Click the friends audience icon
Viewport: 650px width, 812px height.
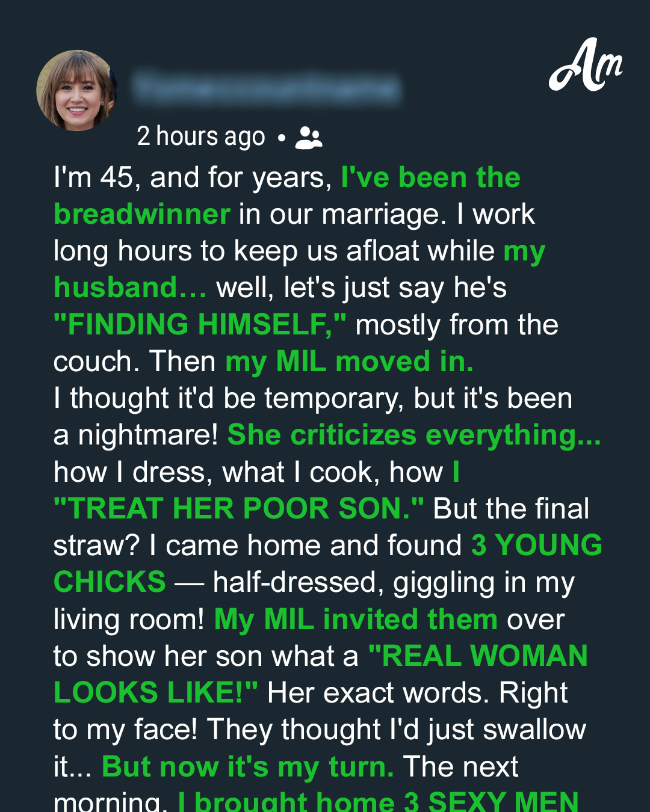pos(309,138)
